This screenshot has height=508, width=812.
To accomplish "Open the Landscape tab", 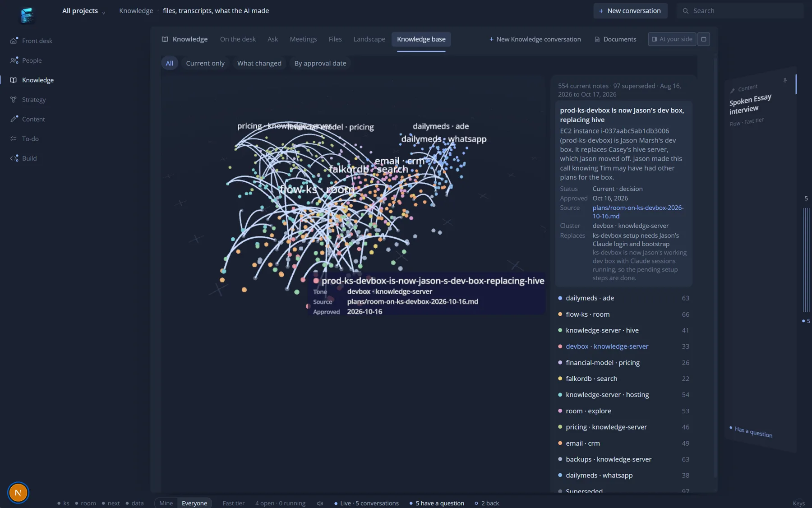I will pyautogui.click(x=369, y=39).
